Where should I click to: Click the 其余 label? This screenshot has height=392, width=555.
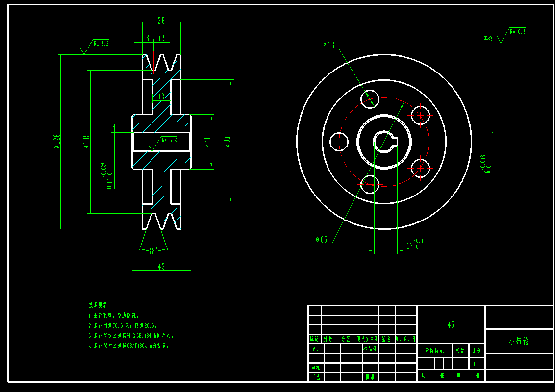[488, 38]
